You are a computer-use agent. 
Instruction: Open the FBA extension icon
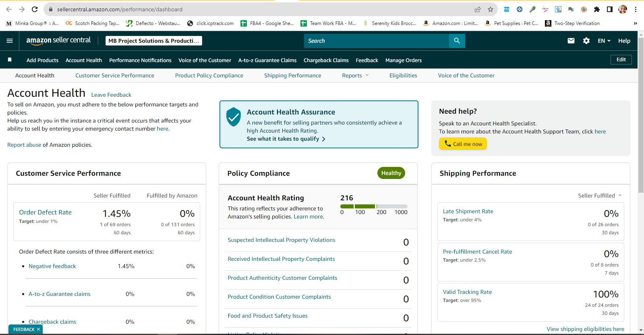(x=507, y=9)
